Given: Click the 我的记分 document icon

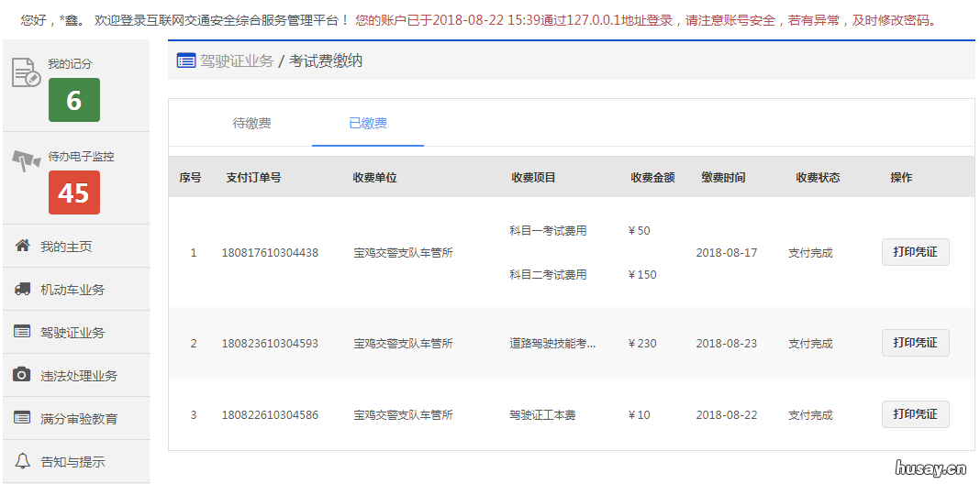Looking at the screenshot, I should click(x=26, y=72).
